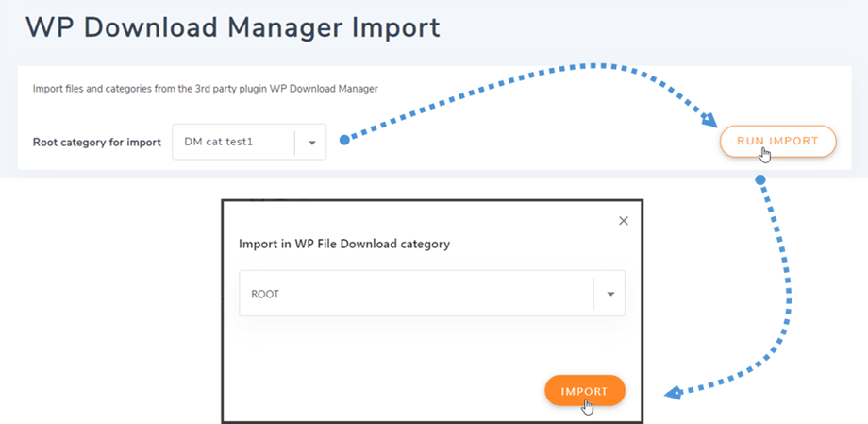Screen dimensions: 868x424
Task: Click the vertical divider in DM cat test1 dropdown
Action: tap(295, 143)
